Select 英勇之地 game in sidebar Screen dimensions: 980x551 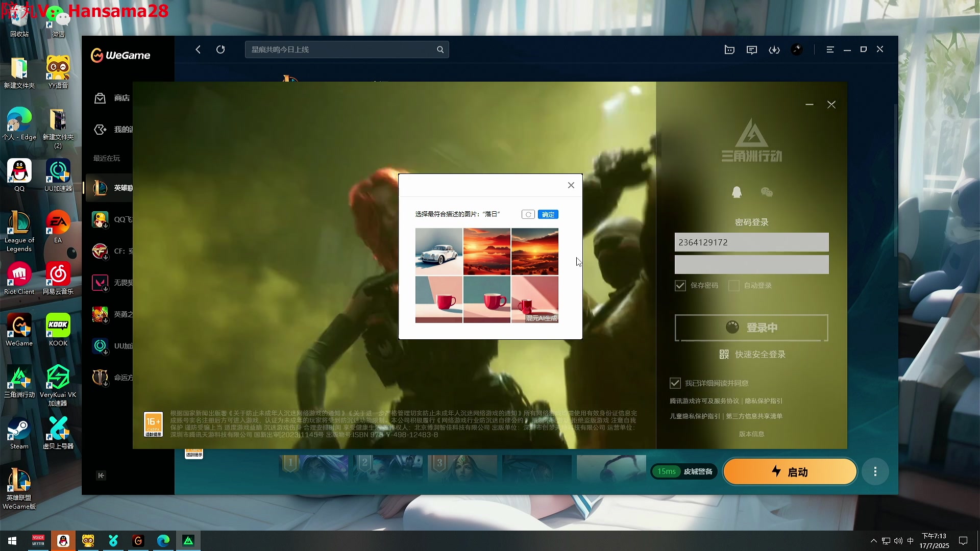pyautogui.click(x=111, y=314)
